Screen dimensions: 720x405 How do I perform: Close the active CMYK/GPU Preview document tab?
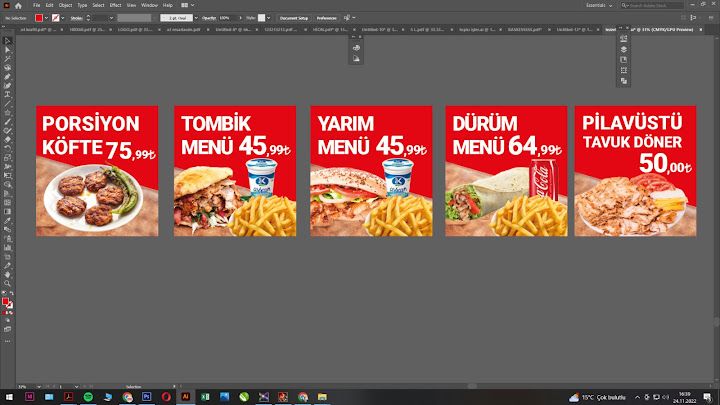(x=701, y=29)
